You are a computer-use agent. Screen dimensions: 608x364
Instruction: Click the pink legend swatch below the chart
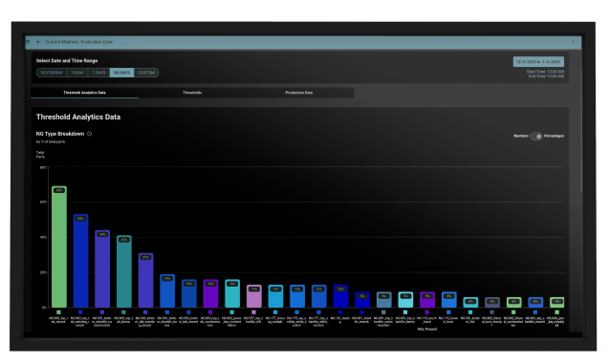pyautogui.click(x=253, y=312)
